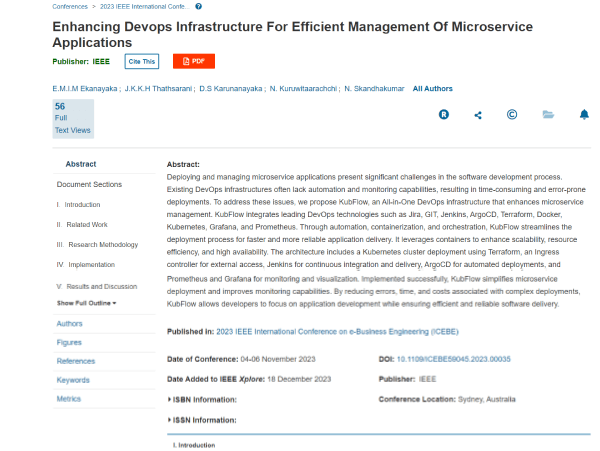Viewport: 600px width, 451px height.
Task: Enable alerts with the bell icon
Action: point(584,115)
